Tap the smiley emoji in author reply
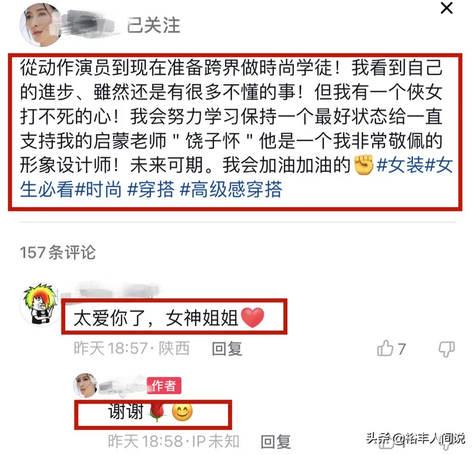476x455 pixels. coord(182,412)
